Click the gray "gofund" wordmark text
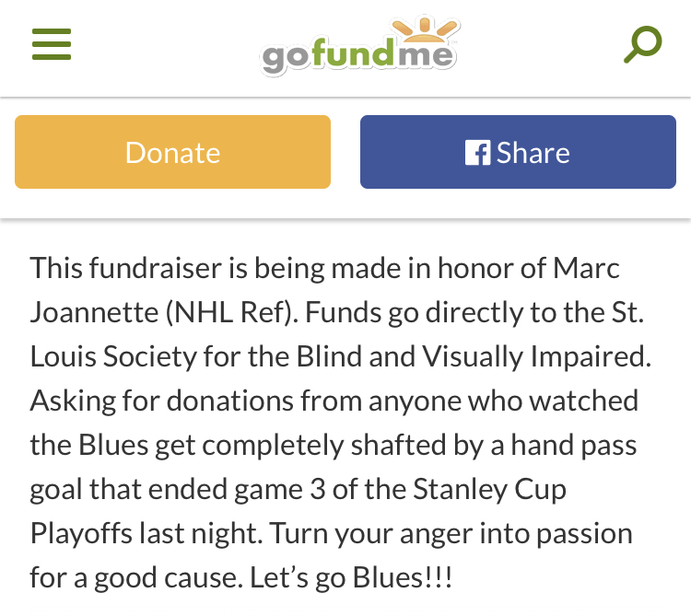Screen dimensions: 691x616 point(330,57)
